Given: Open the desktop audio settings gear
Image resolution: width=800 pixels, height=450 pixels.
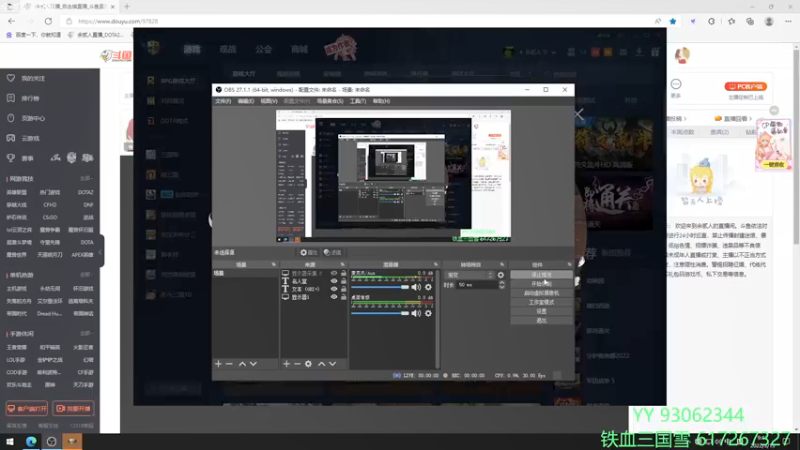Looking at the screenshot, I should coord(429,313).
